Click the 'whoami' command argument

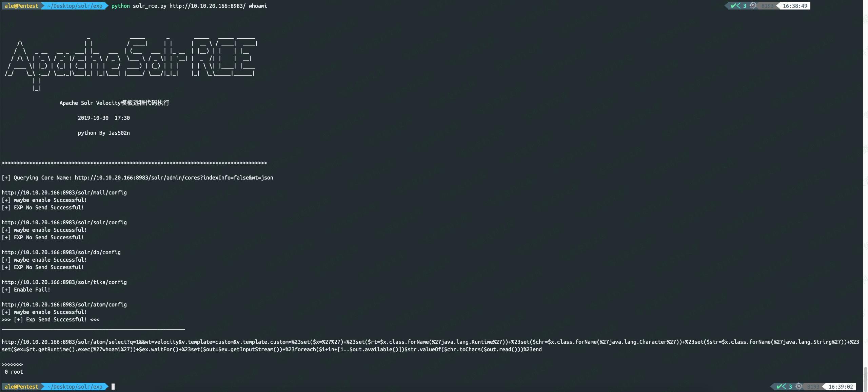point(258,6)
